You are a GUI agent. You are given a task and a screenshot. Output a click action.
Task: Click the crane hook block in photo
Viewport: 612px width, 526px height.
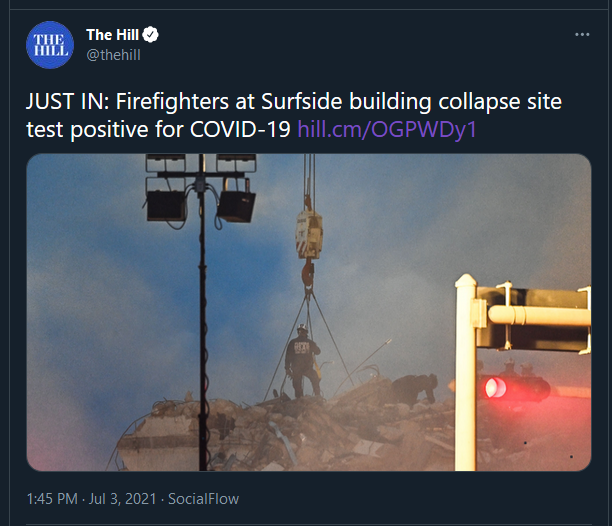pyautogui.click(x=309, y=234)
